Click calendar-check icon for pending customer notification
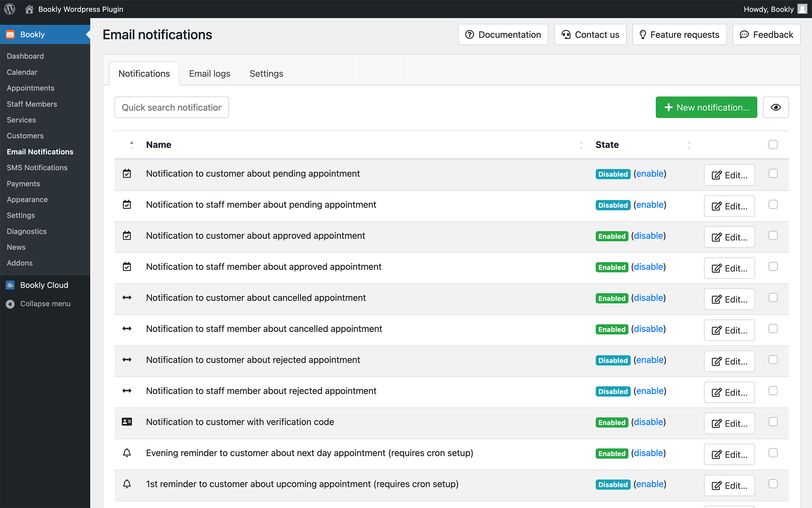The height and width of the screenshot is (508, 812). click(x=127, y=174)
